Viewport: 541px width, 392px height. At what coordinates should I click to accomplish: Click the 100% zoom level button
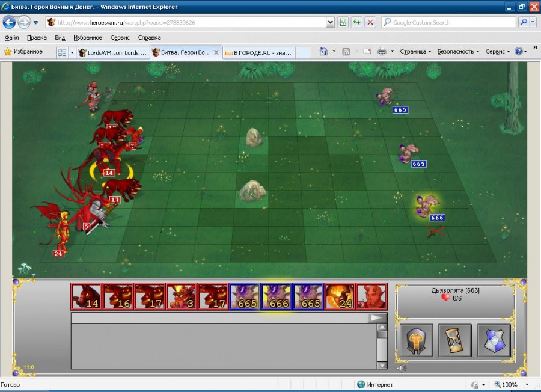[506, 384]
